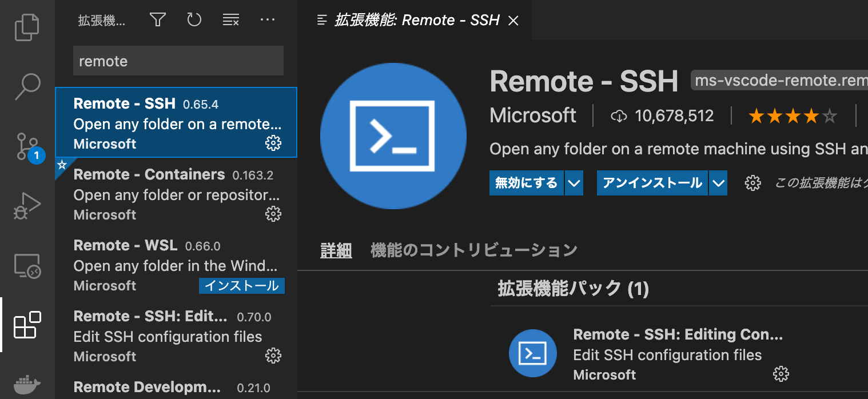Clear extension search results
Screen dimensions: 868x399
click(x=231, y=20)
